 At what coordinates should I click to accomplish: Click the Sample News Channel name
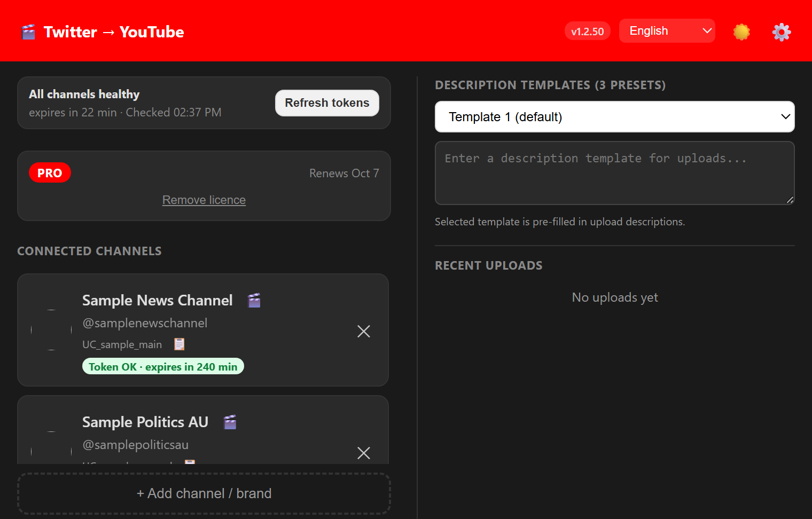158,301
